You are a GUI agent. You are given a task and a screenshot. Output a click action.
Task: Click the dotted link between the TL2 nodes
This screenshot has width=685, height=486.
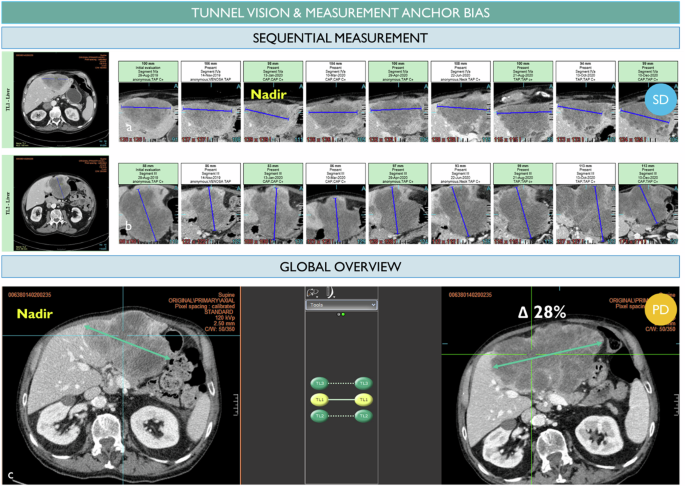(342, 416)
